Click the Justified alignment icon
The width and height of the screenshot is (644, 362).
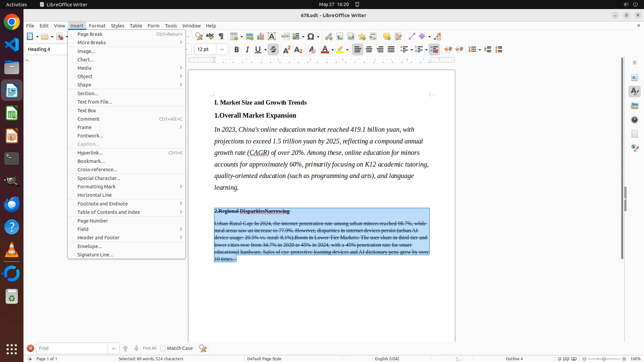[x=391, y=50]
